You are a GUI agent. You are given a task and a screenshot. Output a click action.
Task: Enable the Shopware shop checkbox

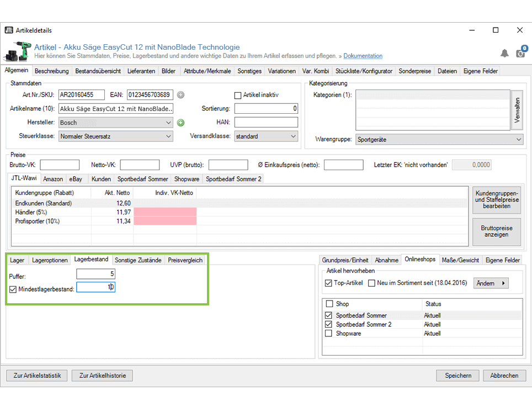(x=329, y=334)
